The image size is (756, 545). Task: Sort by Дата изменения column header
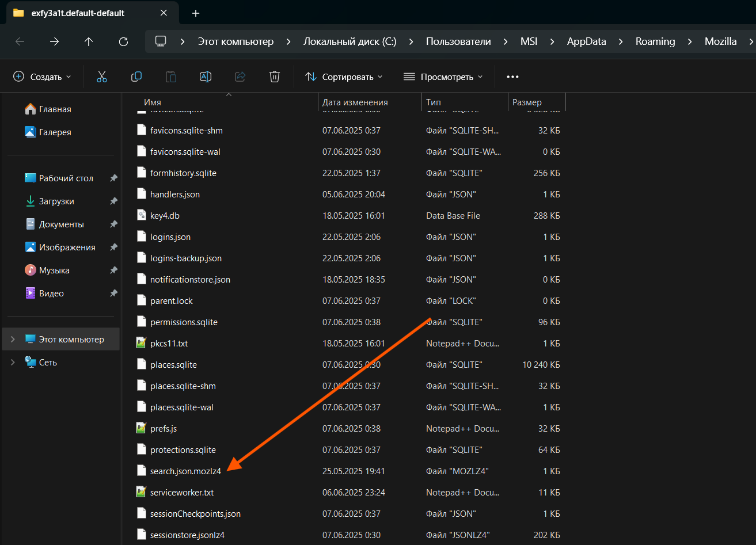[x=355, y=102]
